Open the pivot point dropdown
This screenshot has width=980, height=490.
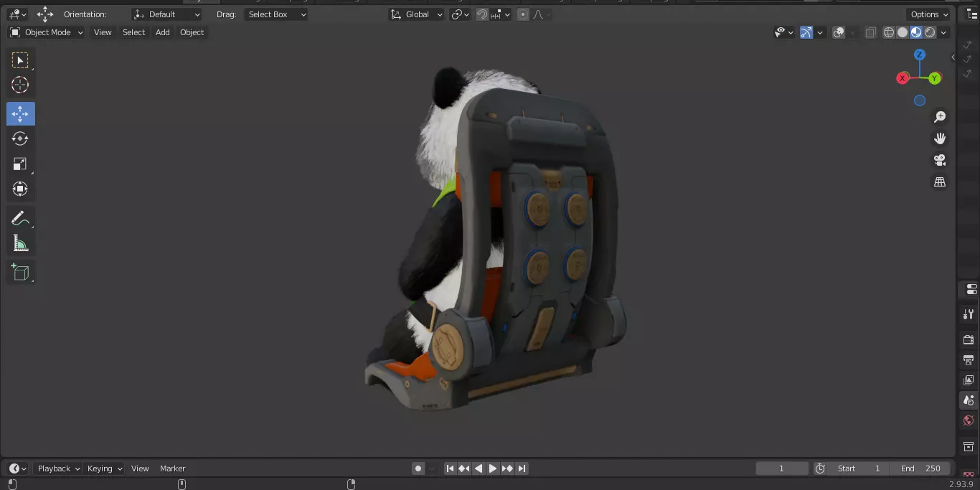(x=460, y=14)
